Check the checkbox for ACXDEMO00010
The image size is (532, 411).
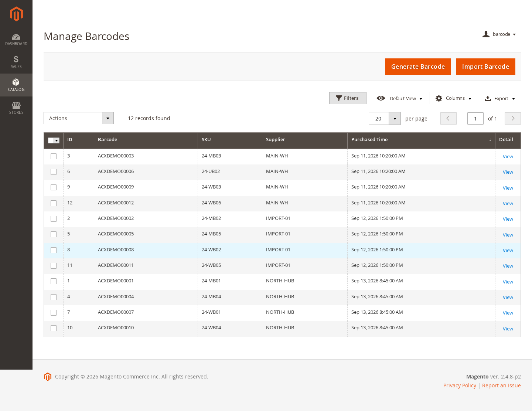click(54, 328)
